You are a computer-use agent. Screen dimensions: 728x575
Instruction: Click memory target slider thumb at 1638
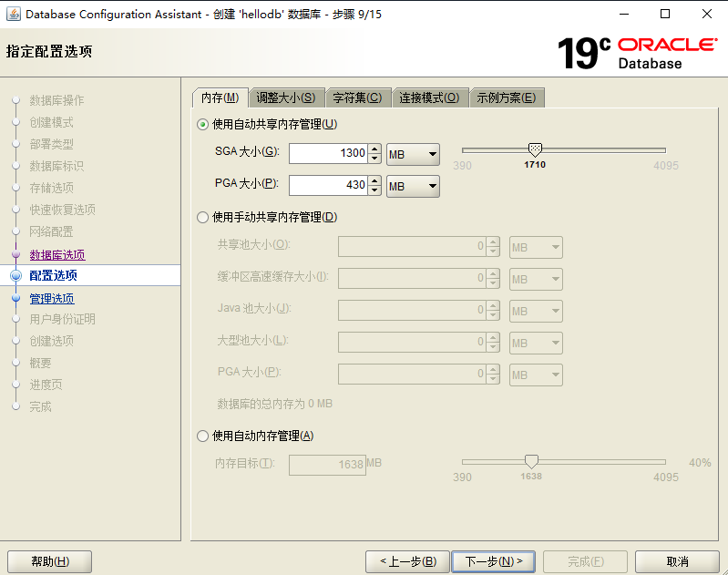click(531, 461)
